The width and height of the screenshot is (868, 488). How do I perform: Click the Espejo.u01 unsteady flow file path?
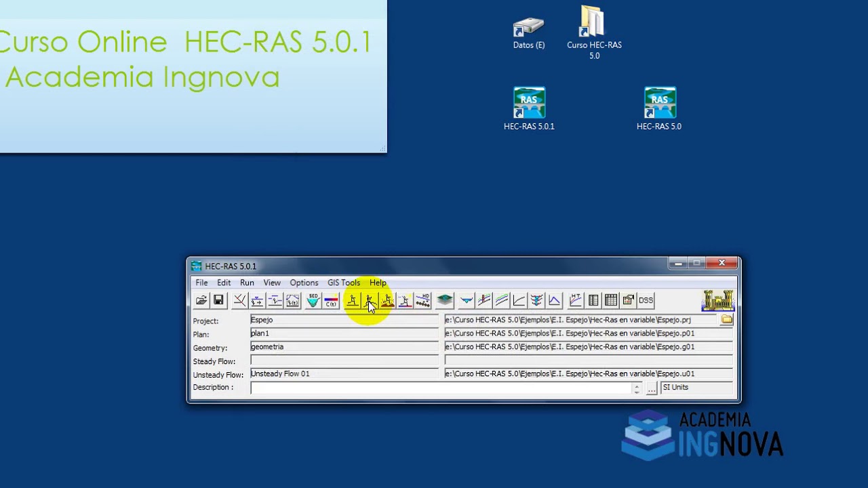(x=589, y=374)
